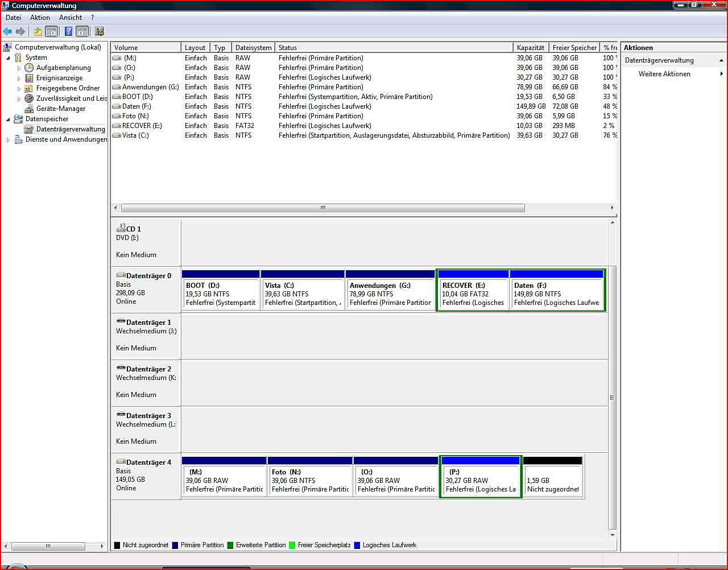
Task: Click the Dienste und Anwendungen icon
Action: (x=18, y=139)
